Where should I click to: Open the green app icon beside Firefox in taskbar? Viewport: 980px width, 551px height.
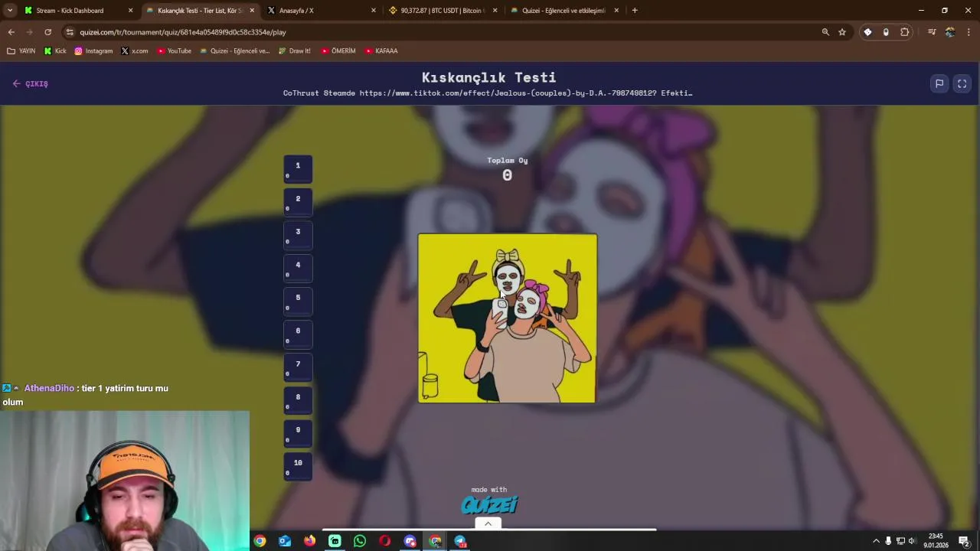335,541
